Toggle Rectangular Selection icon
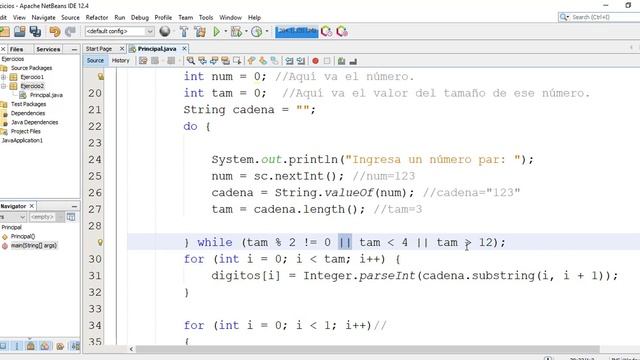This screenshot has height=360, width=640. click(x=237, y=61)
